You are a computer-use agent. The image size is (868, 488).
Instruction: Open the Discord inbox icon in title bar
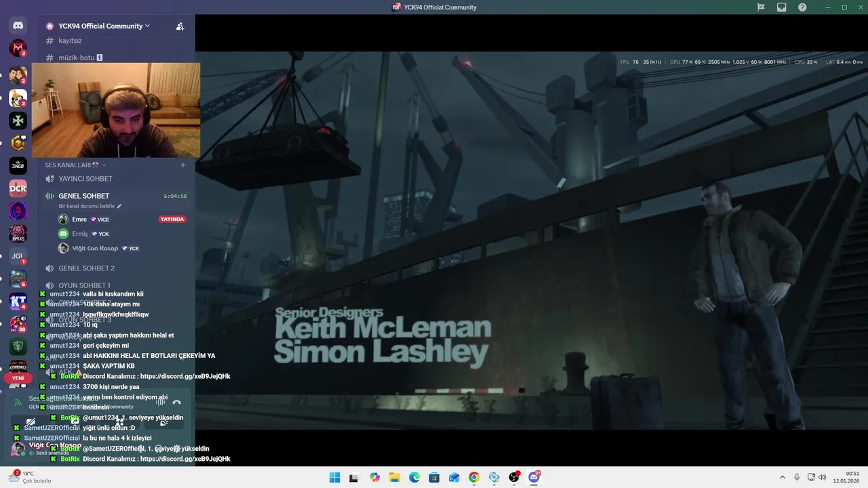click(x=782, y=7)
